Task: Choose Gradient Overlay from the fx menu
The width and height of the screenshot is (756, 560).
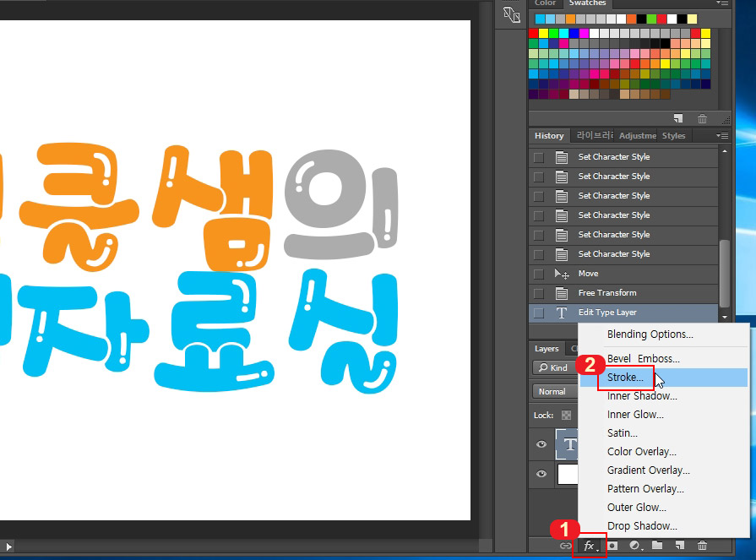Action: pos(648,470)
